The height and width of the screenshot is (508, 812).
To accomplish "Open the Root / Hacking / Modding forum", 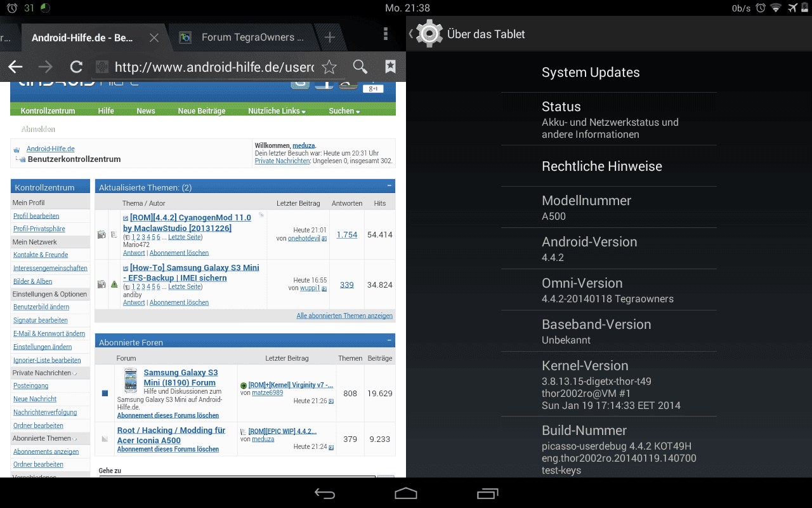I will (x=171, y=435).
